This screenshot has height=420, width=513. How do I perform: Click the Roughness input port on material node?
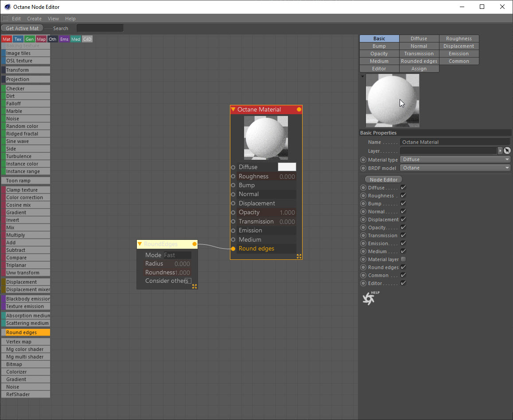(233, 177)
